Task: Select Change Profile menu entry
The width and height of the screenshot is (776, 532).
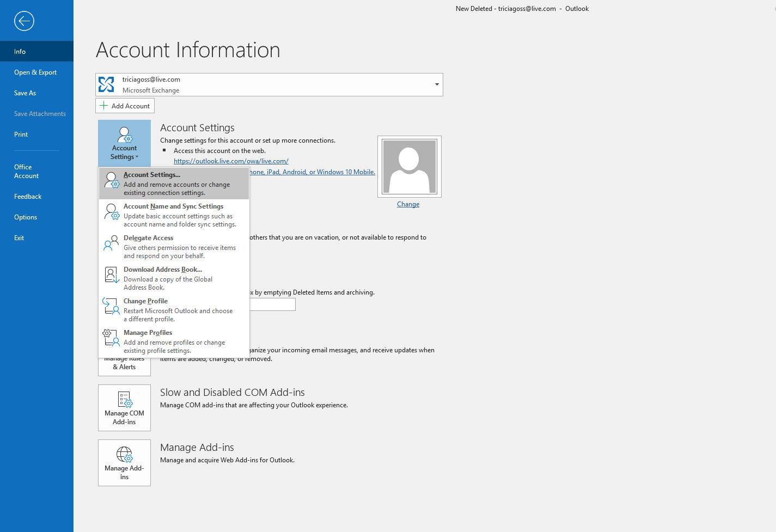Action: click(174, 310)
